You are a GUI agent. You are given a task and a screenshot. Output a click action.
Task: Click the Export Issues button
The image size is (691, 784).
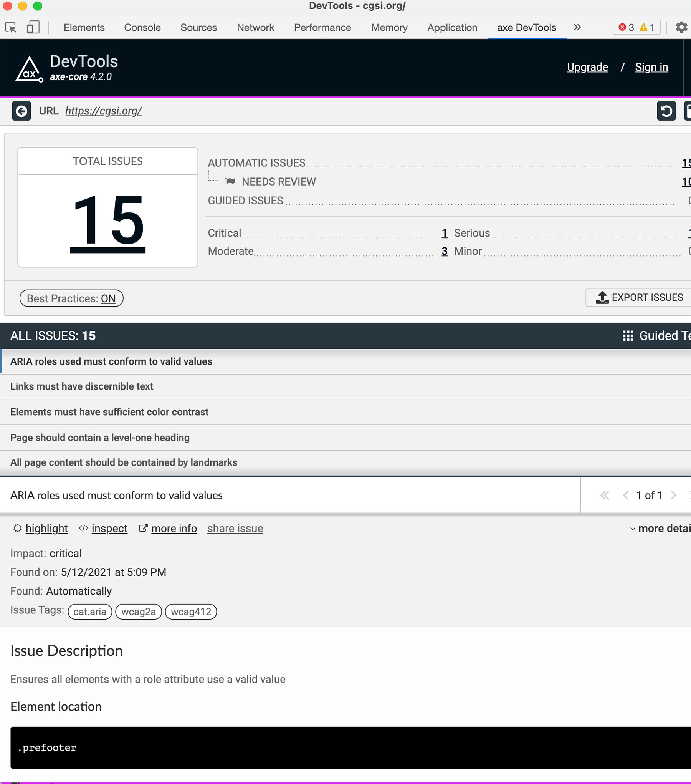pyautogui.click(x=639, y=297)
